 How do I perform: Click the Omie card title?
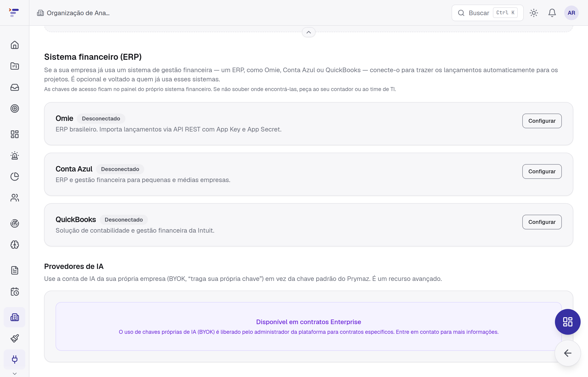tap(64, 118)
